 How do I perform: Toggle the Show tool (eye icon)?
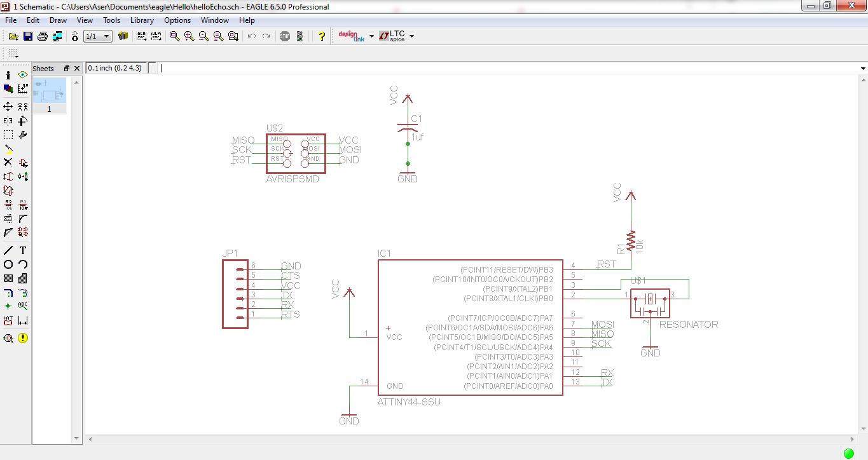23,75
